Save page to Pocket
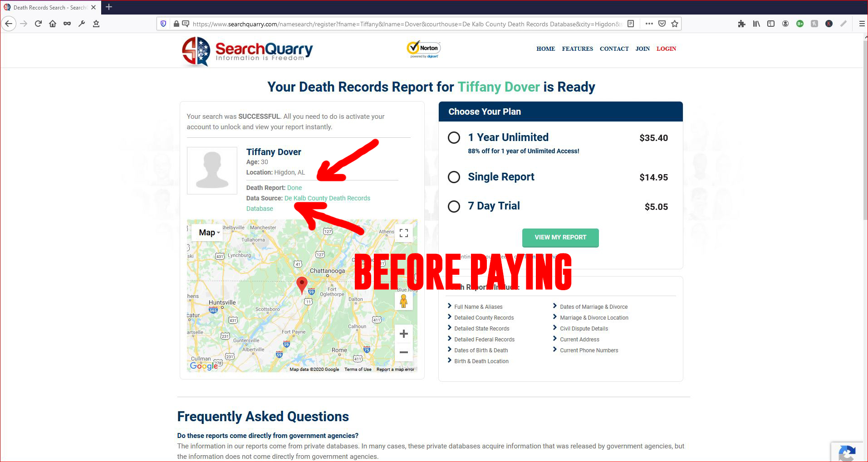This screenshot has width=868, height=462. click(x=662, y=24)
